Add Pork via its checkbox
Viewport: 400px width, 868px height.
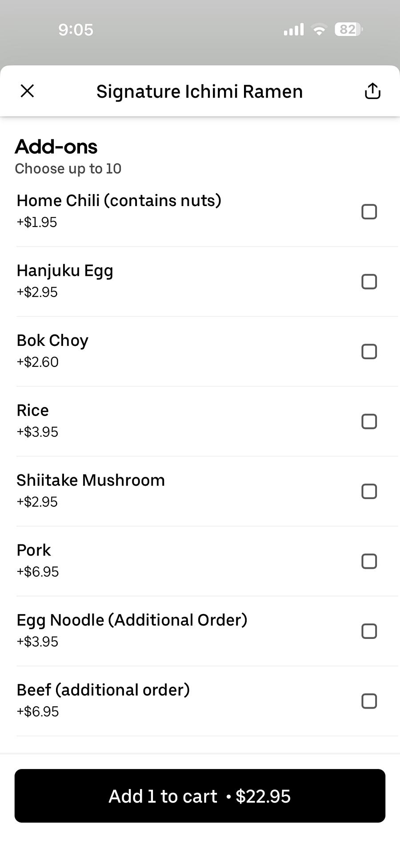[x=369, y=561]
